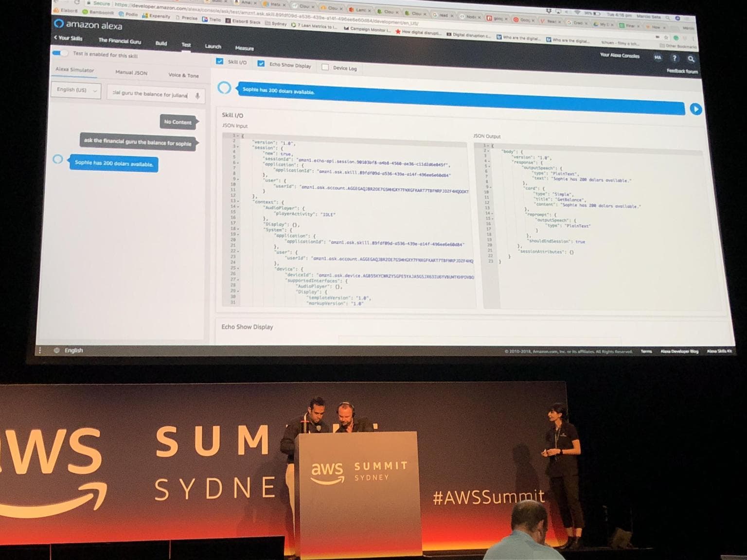Click the Alexa ring beside the top response
The width and height of the screenshot is (747, 560).
click(224, 87)
